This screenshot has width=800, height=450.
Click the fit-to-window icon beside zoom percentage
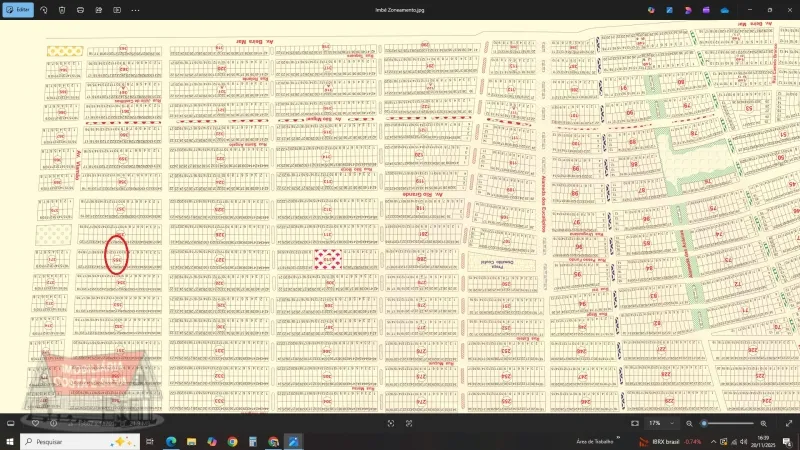point(635,423)
